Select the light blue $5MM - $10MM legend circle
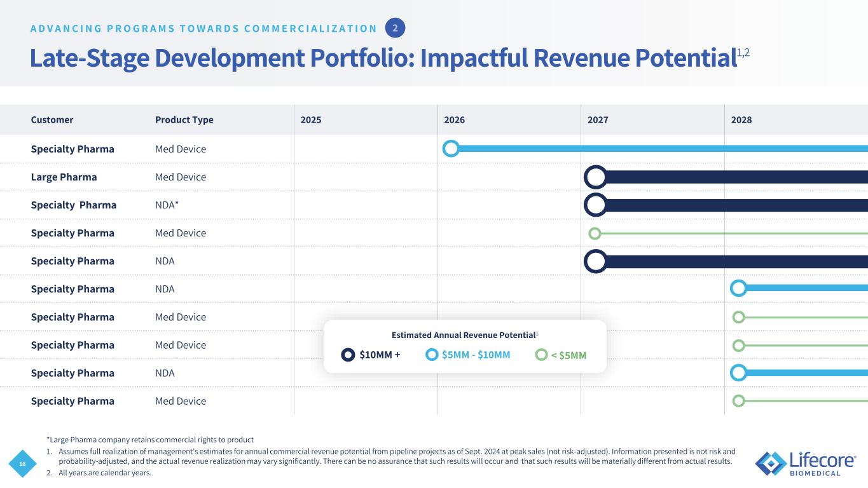The image size is (868, 488). point(432,355)
